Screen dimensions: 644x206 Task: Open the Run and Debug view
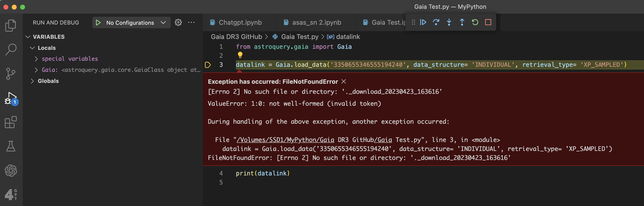pos(11,98)
